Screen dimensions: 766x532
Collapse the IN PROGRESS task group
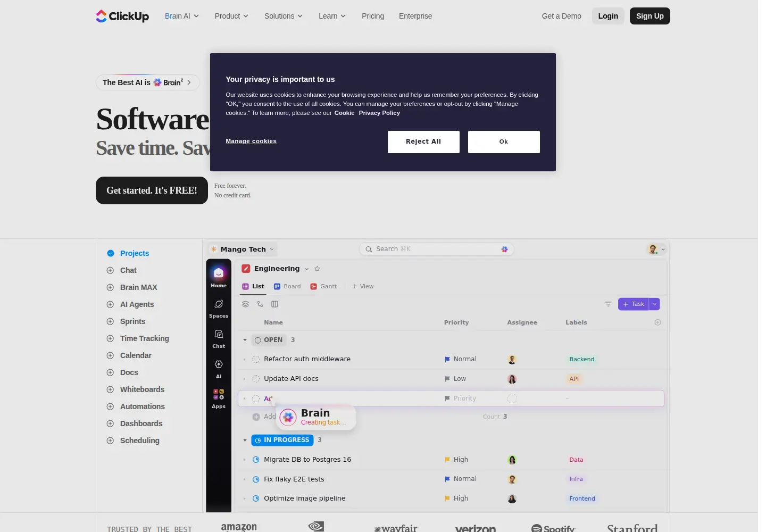point(245,440)
